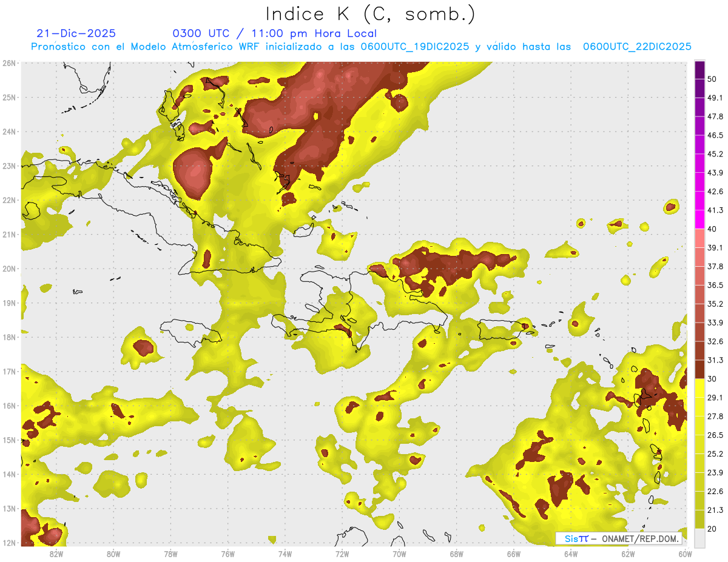This screenshot has width=728, height=562.
Task: Click the '29.1' color bar value
Action: point(715,397)
